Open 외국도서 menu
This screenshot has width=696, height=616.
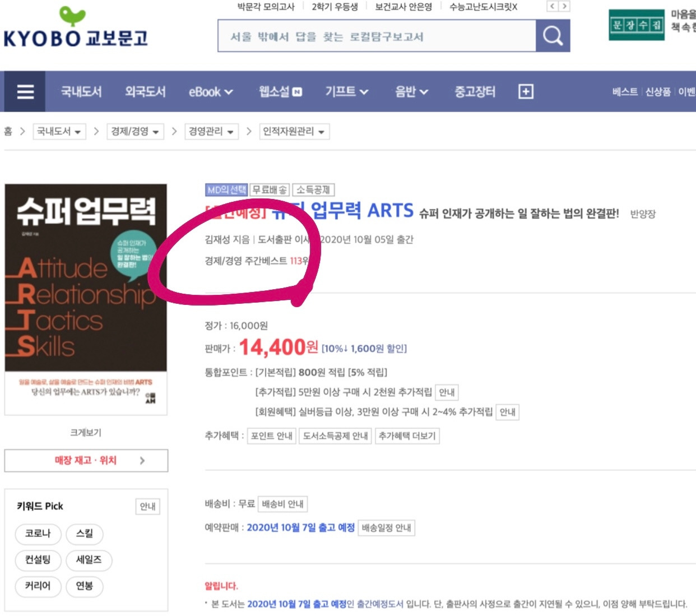145,91
